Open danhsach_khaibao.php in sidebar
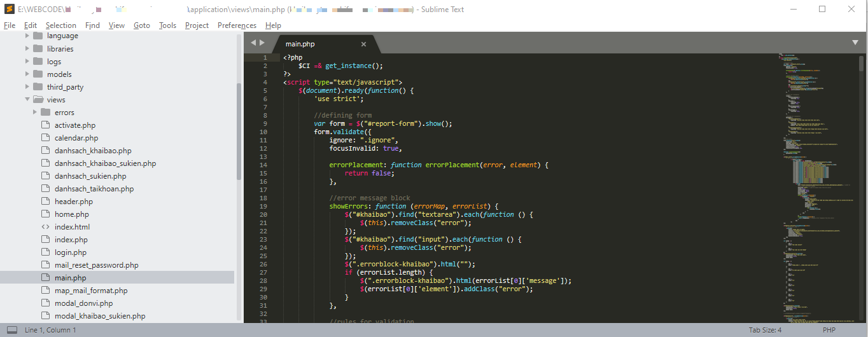868x337 pixels. click(93, 151)
